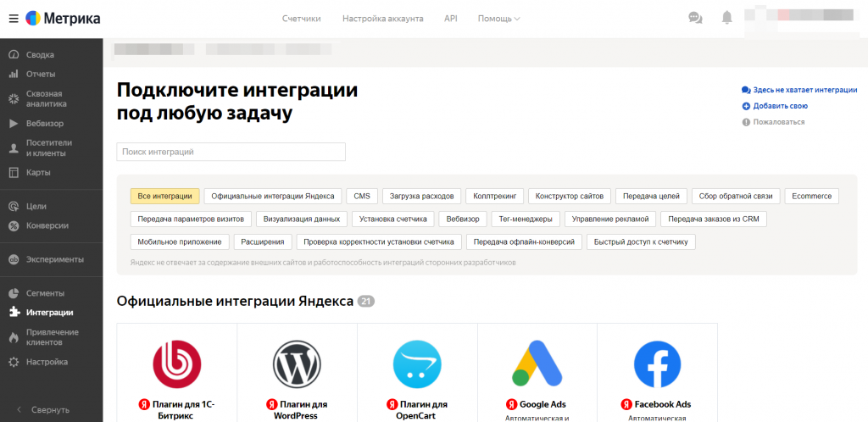Filter by Передача параметров визитов
Image resolution: width=868 pixels, height=422 pixels.
(x=191, y=219)
